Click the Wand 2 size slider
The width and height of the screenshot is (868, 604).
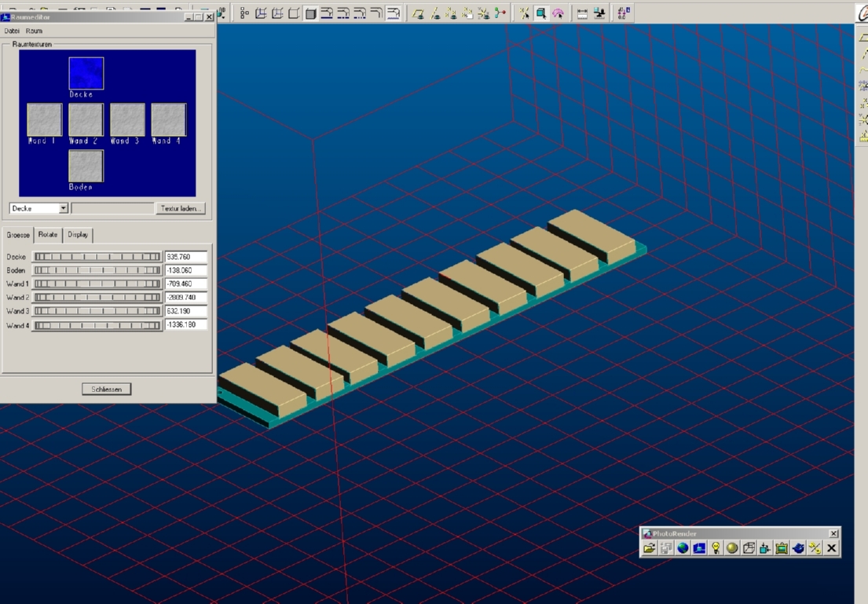tap(97, 298)
